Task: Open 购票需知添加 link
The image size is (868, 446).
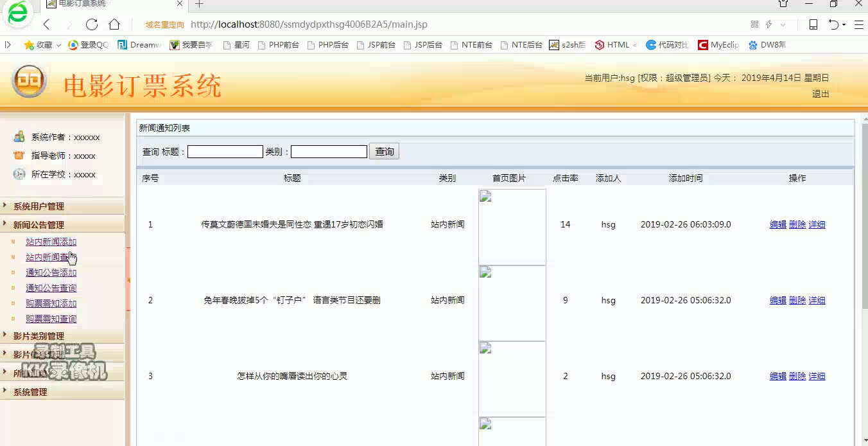Action: (51, 303)
